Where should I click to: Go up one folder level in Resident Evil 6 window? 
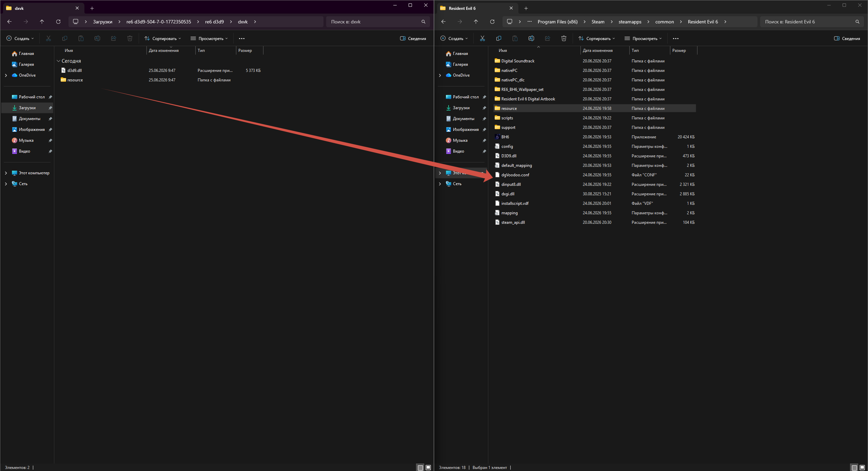(x=476, y=22)
